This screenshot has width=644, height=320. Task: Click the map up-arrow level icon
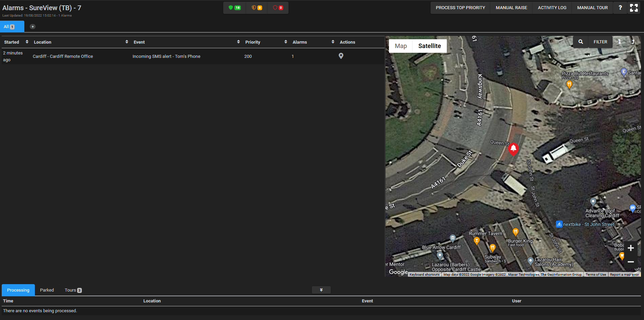(633, 42)
